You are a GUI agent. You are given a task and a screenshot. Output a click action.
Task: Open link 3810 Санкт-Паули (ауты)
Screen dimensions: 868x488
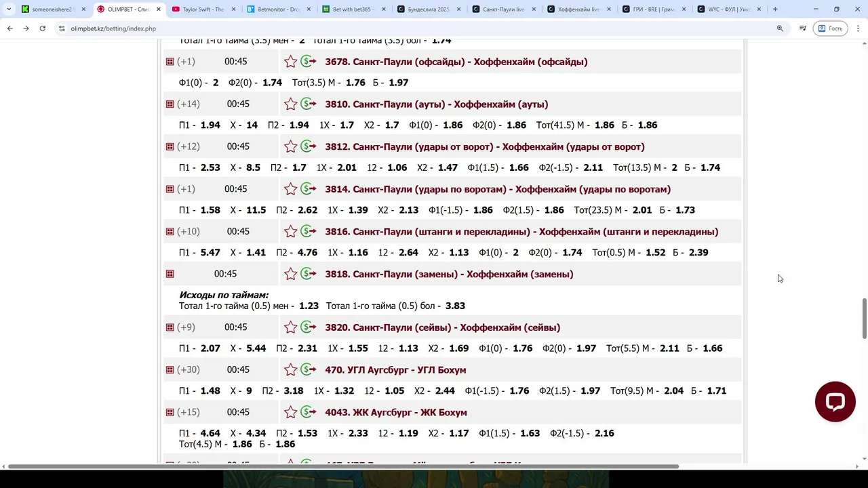tap(437, 104)
